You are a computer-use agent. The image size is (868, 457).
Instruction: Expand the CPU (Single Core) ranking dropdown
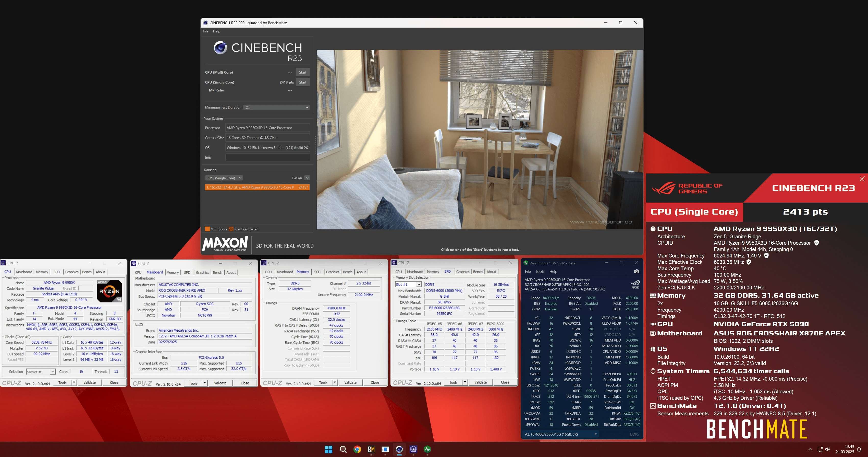[x=224, y=178]
